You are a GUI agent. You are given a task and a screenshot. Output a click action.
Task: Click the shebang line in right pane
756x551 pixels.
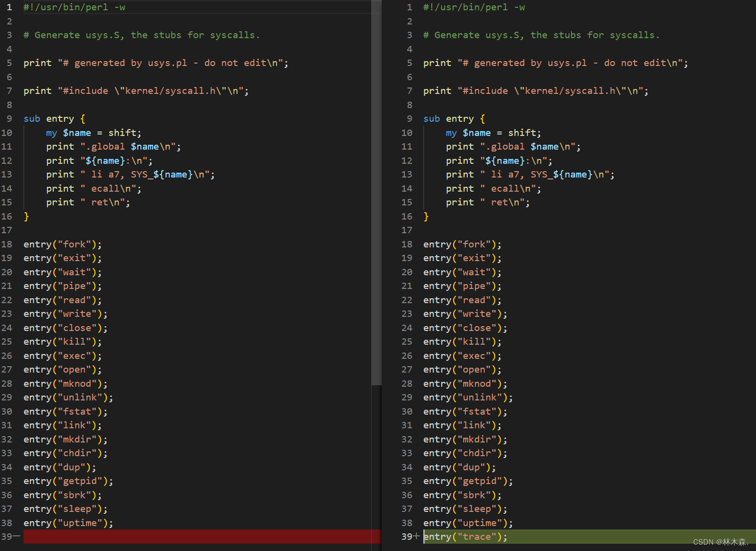coord(474,7)
